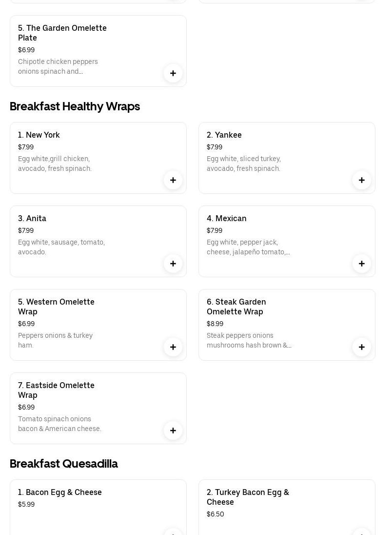Open the 2. Yankee item title

click(224, 135)
